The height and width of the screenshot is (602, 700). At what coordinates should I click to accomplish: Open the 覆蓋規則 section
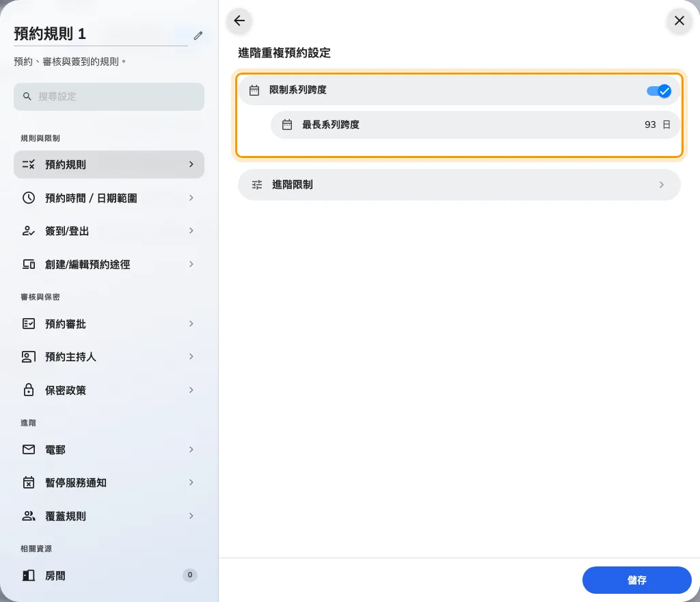109,516
